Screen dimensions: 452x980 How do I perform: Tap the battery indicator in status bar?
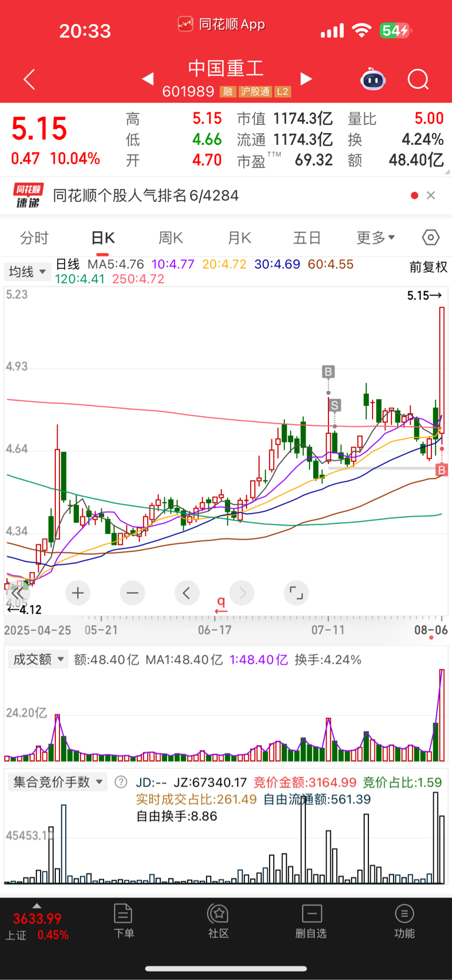395,30
